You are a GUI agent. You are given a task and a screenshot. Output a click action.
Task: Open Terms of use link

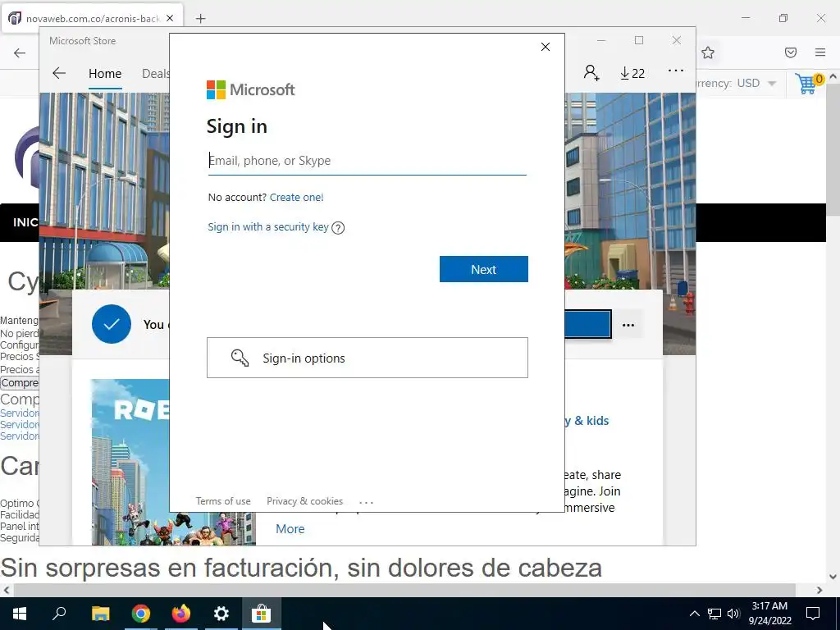click(223, 501)
